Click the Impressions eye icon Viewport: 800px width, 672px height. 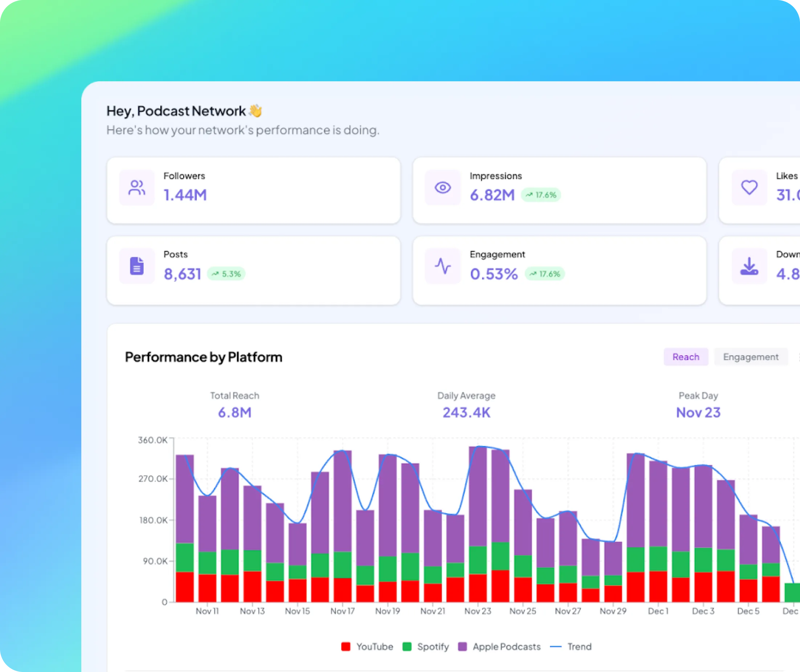442,188
